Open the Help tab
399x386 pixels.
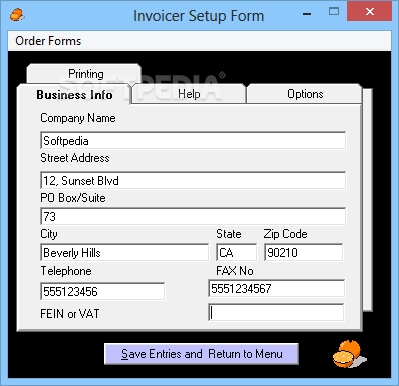click(x=189, y=94)
